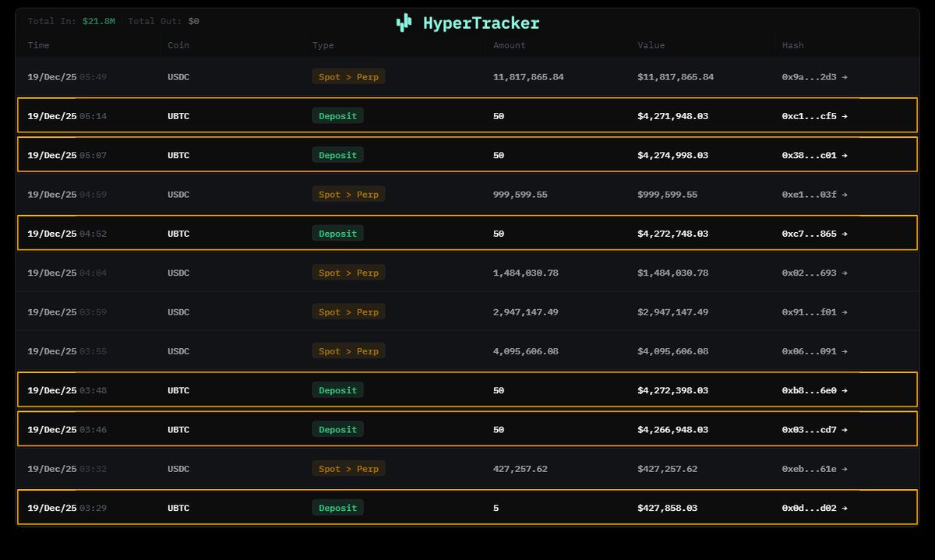
Task: Click the Spot > Perp badge at 05:49
Action: point(348,76)
